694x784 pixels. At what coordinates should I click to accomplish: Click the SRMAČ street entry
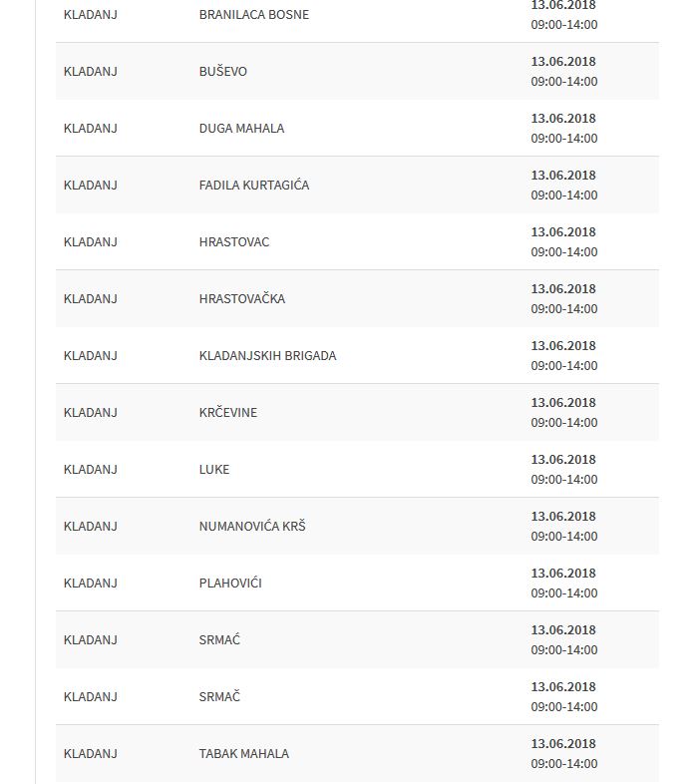(x=219, y=697)
